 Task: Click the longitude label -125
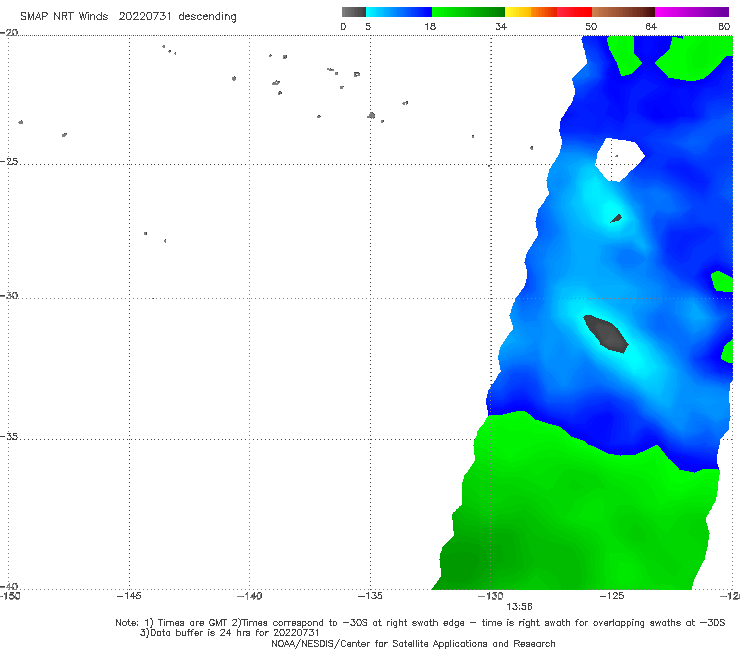click(612, 596)
